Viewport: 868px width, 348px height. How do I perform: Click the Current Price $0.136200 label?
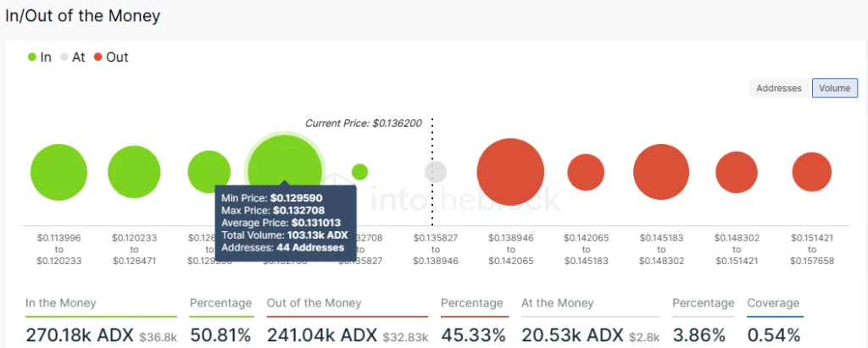[363, 124]
